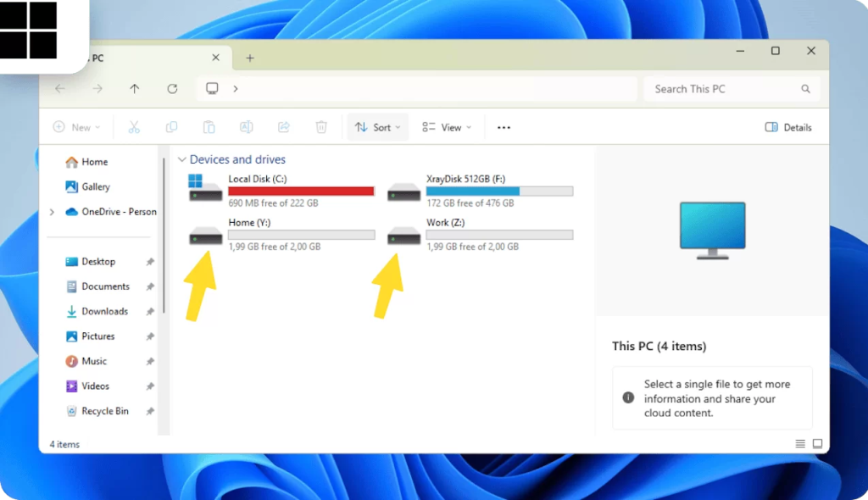Go up one directory level
The image size is (868, 500).
pos(134,89)
